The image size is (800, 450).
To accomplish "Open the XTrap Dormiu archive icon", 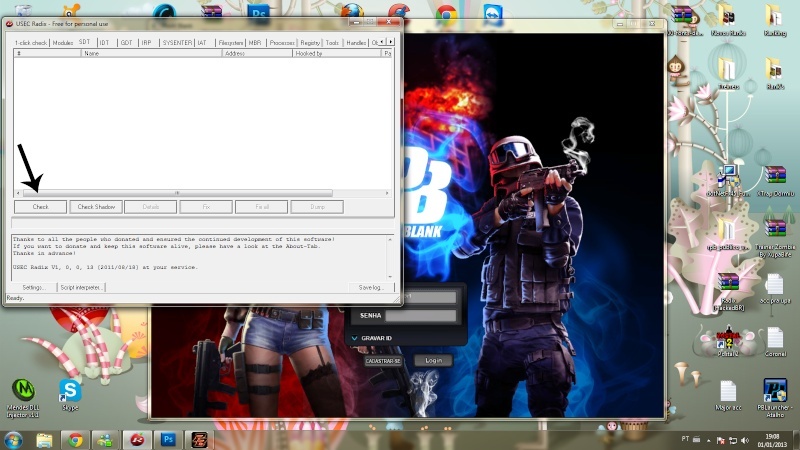I will pyautogui.click(x=775, y=181).
